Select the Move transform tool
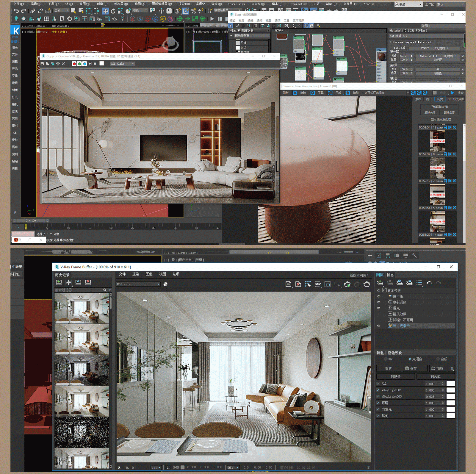 click(105, 11)
